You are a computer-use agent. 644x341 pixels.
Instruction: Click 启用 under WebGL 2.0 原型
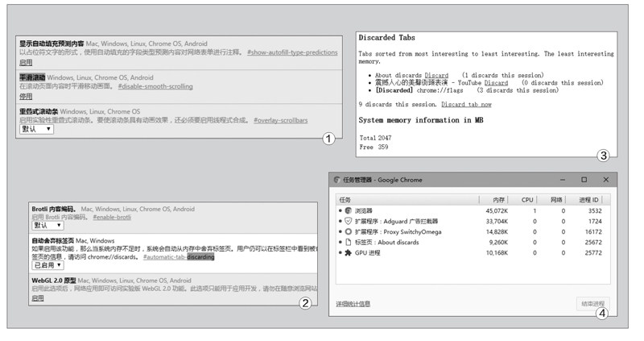coord(38,298)
